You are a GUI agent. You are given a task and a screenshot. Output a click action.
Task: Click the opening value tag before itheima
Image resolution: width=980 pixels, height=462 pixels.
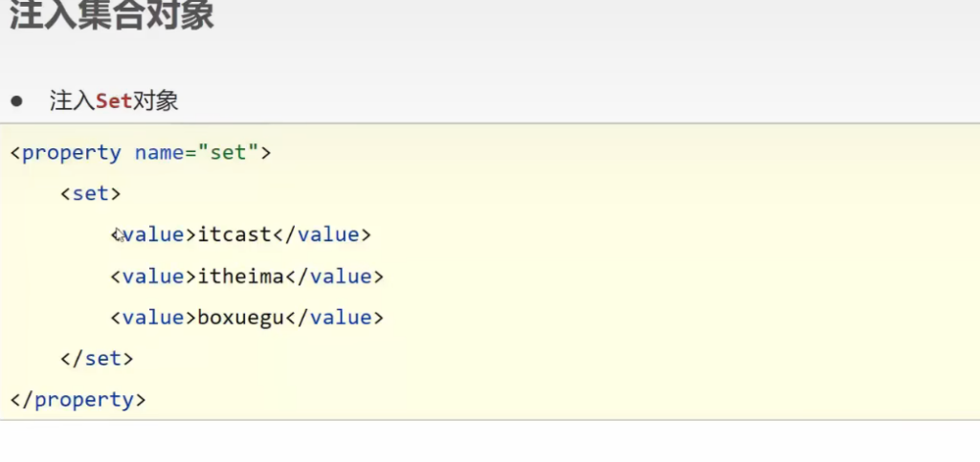pos(153,276)
